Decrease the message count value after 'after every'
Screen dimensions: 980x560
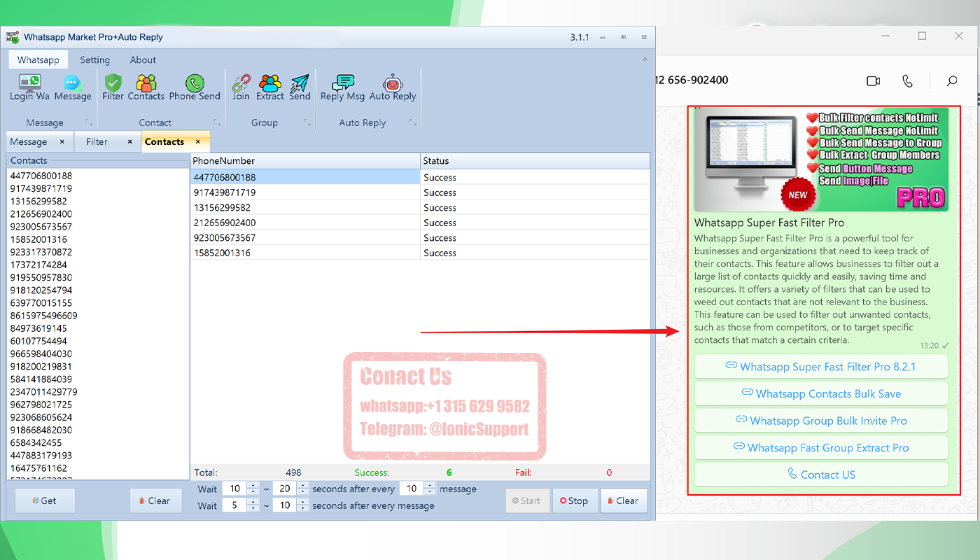tap(430, 493)
